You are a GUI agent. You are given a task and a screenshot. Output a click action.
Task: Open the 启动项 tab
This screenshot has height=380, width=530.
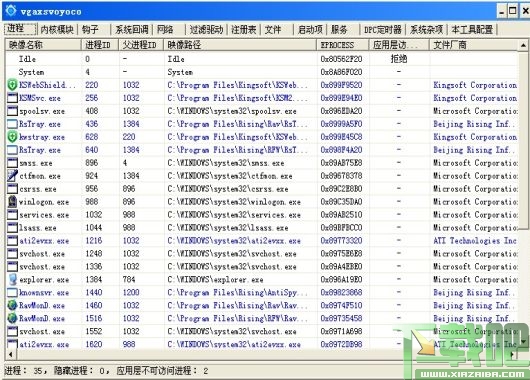click(310, 30)
